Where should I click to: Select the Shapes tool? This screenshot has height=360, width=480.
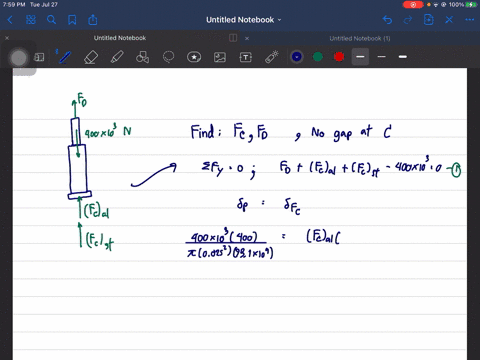[142, 57]
